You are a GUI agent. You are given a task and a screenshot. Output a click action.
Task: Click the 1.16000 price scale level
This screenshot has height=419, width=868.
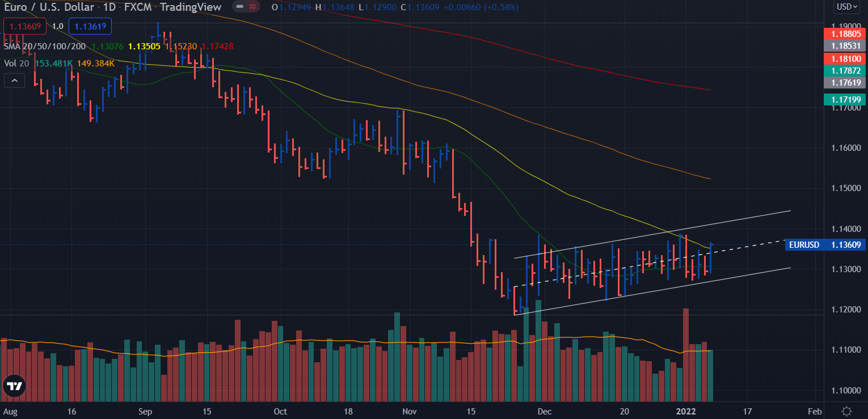click(846, 148)
